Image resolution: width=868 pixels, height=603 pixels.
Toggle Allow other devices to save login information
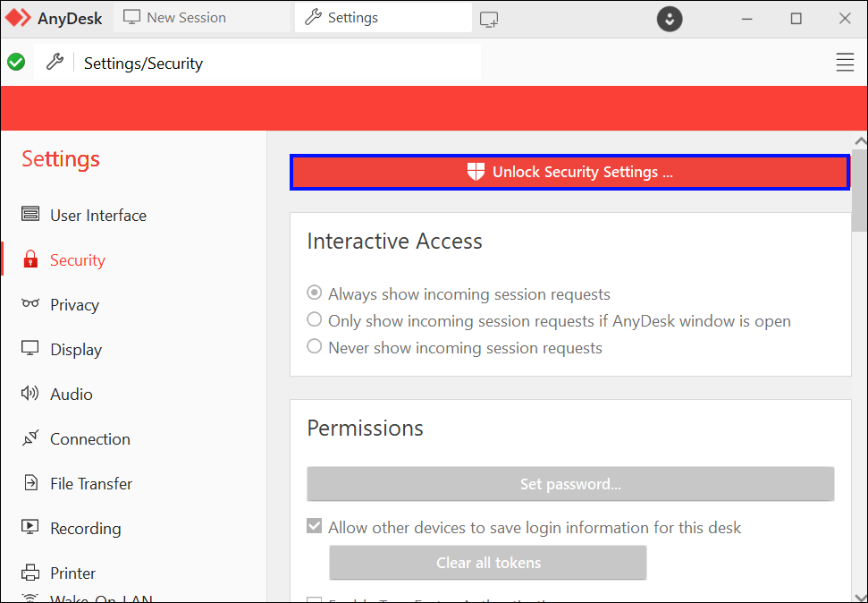[x=315, y=526]
